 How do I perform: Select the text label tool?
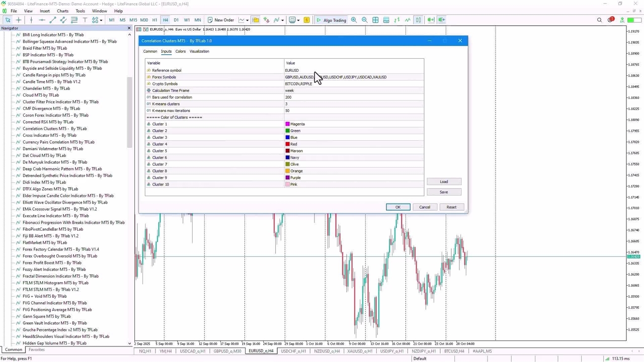[x=85, y=20]
